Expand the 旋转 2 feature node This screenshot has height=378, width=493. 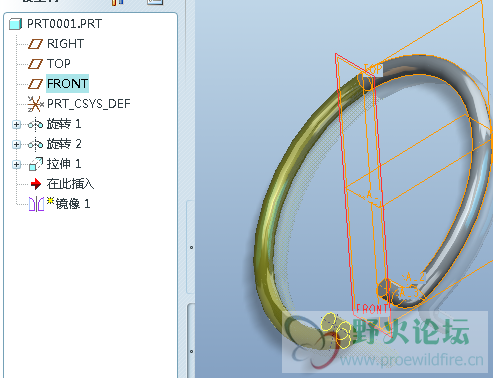coord(16,144)
